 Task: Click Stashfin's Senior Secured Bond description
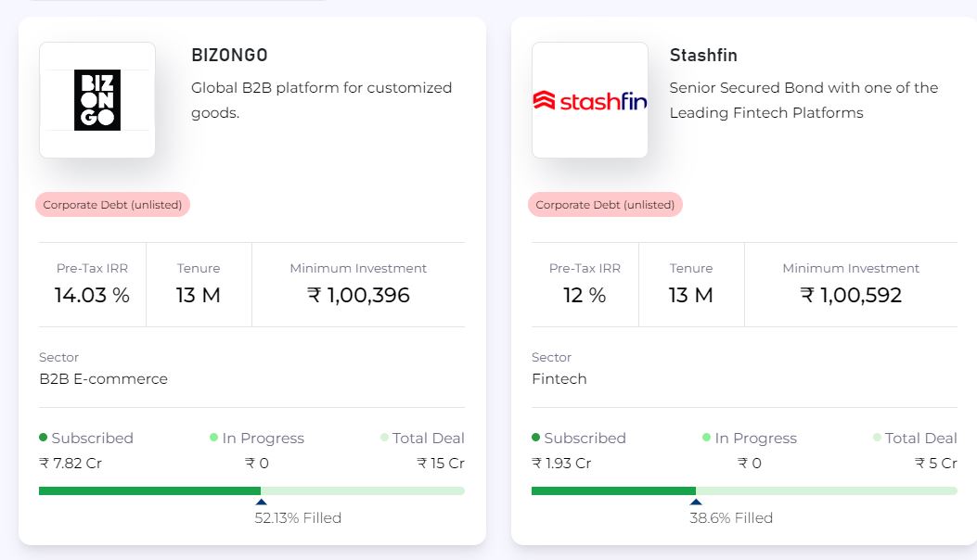pos(803,100)
